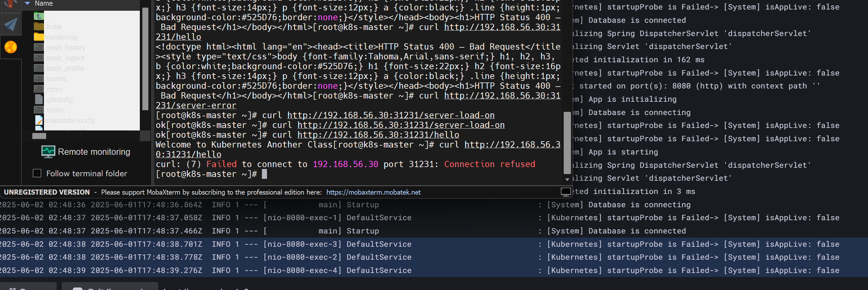
Task: Select the .bashrc file
Action: [x=56, y=79]
